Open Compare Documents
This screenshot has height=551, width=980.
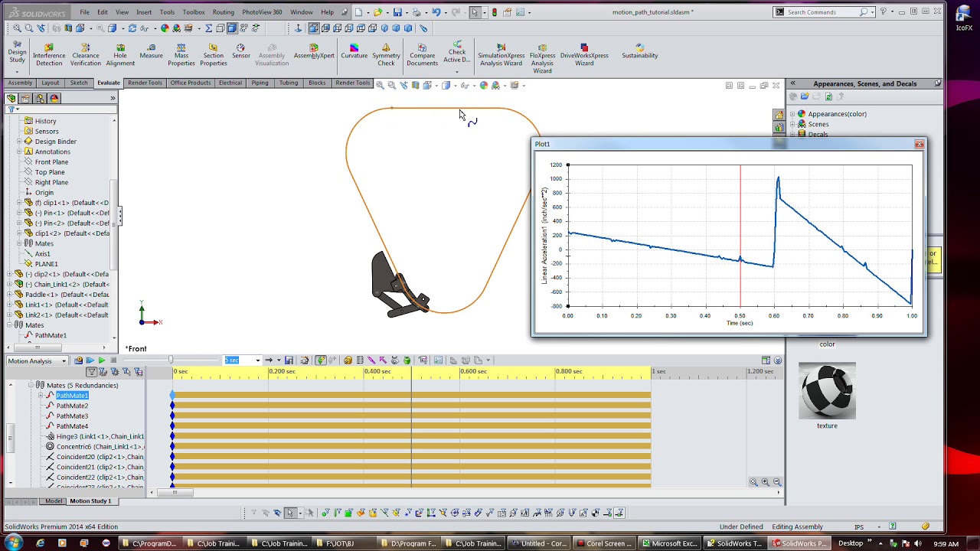click(422, 55)
